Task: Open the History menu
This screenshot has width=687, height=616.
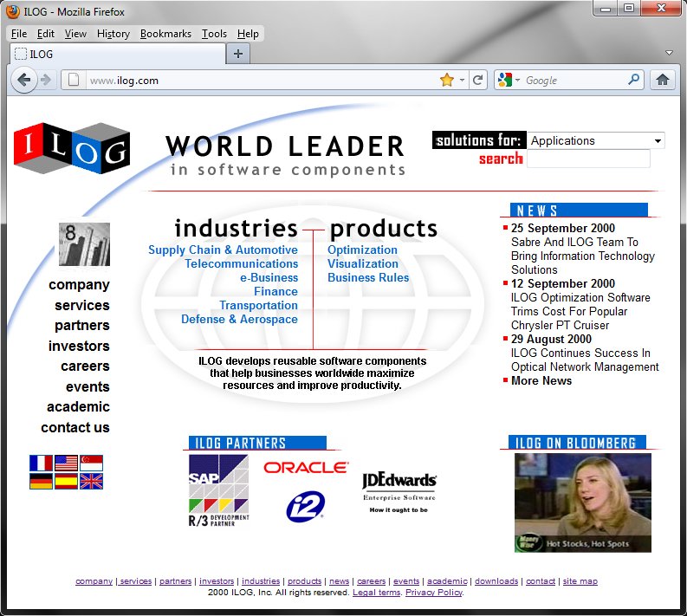Action: [113, 34]
